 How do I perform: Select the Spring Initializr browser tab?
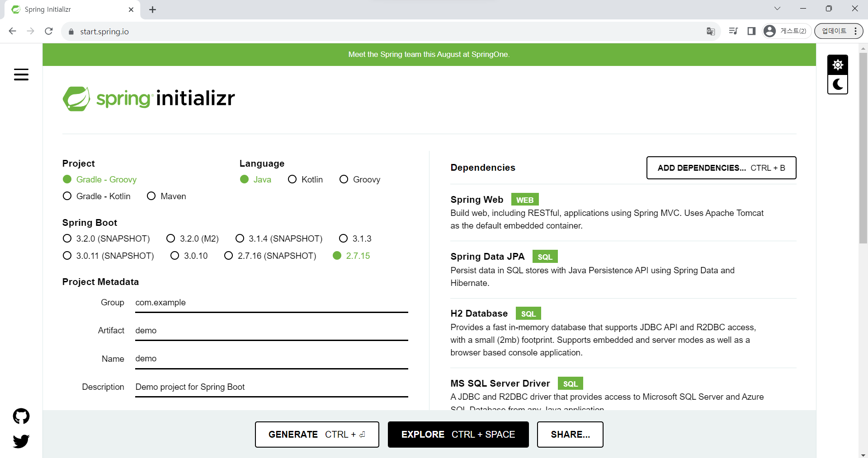(x=72, y=9)
